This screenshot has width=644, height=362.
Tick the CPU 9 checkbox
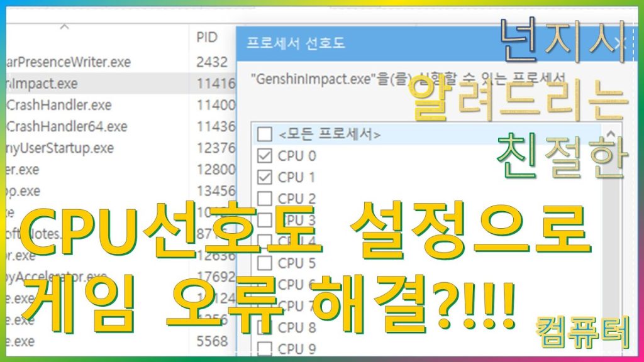pos(265,348)
